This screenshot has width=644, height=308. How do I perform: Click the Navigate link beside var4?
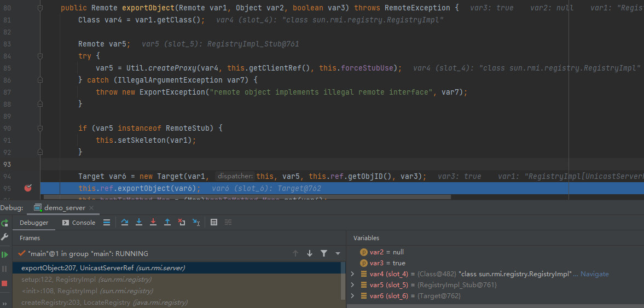(x=594, y=274)
